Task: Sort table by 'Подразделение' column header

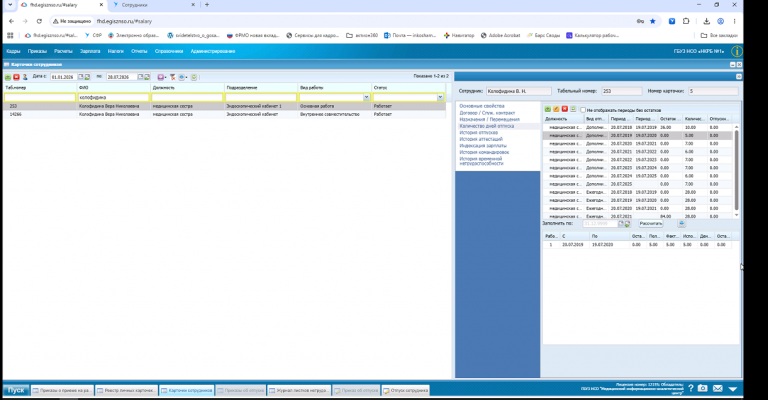Action: 261,88
